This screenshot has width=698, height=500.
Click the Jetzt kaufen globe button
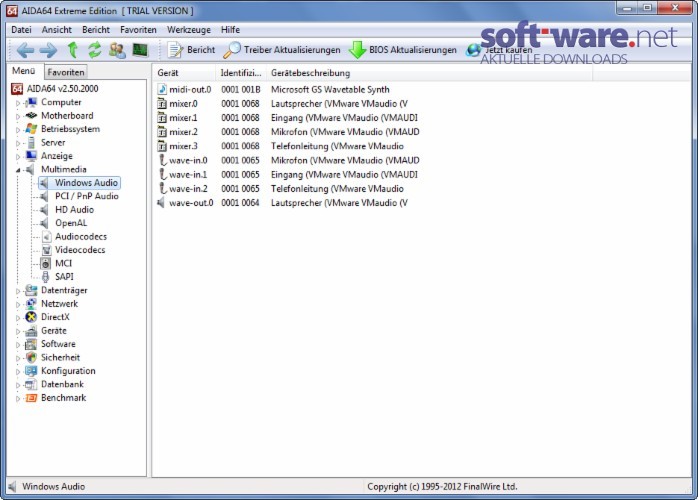tap(499, 50)
